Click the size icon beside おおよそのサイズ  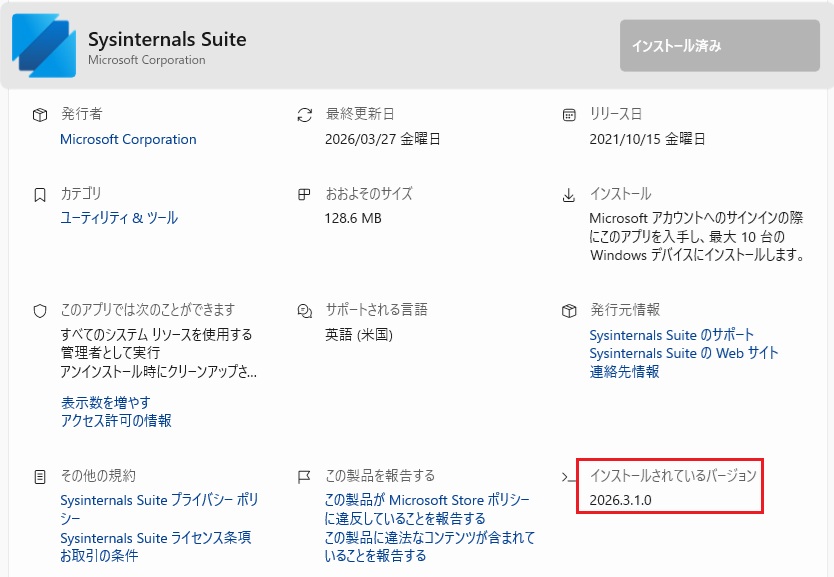[x=304, y=195]
